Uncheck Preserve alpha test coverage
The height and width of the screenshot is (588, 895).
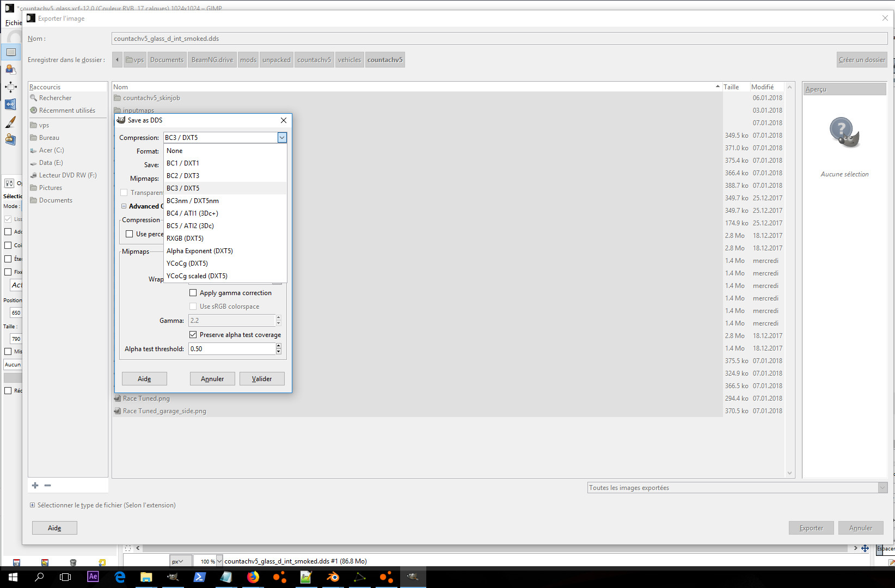tap(193, 335)
